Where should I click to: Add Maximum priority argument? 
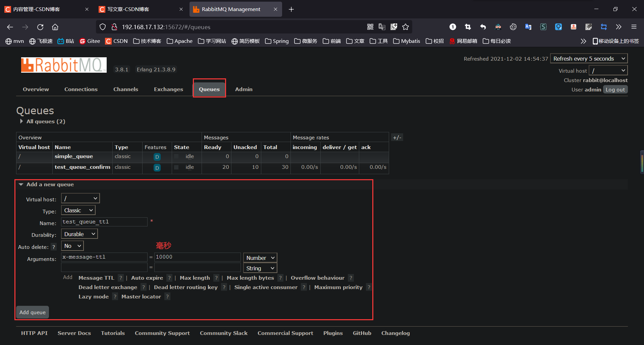[338, 287]
